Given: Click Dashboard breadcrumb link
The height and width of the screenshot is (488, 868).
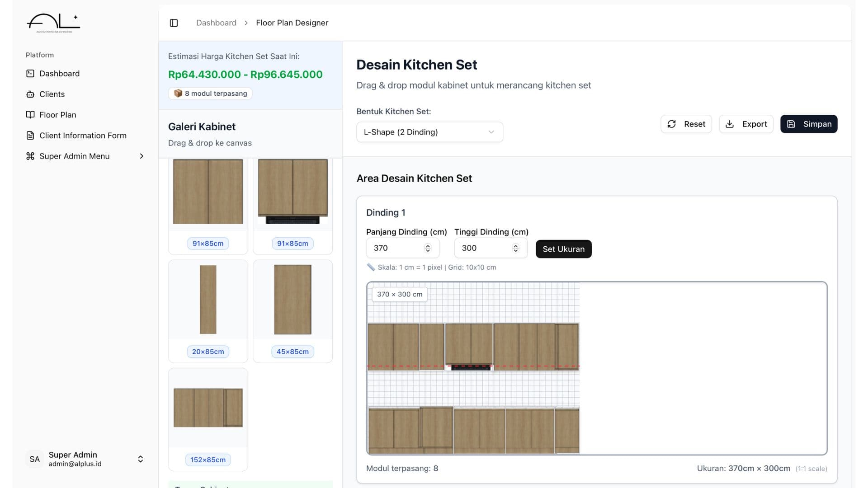Looking at the screenshot, I should pyautogui.click(x=216, y=23).
